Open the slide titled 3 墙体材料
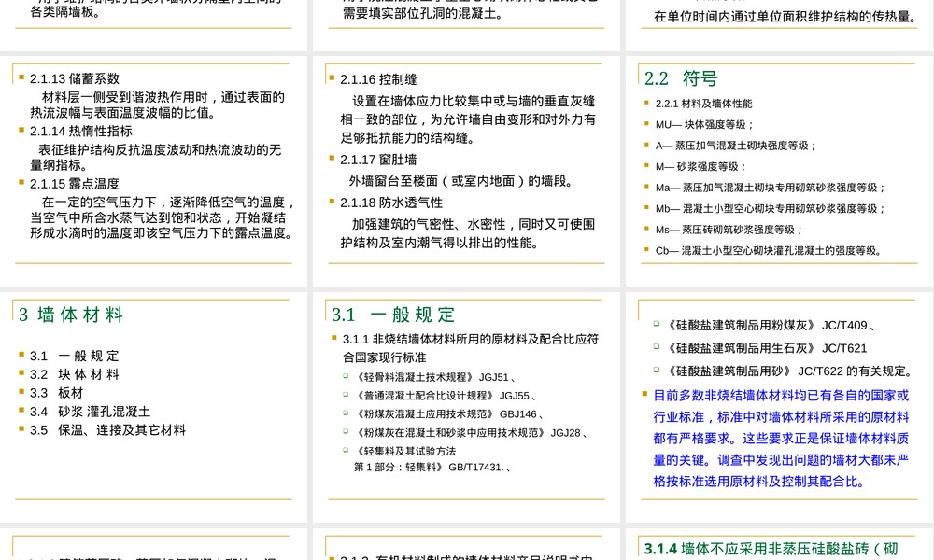Screen dimensions: 934x560 pos(154,407)
